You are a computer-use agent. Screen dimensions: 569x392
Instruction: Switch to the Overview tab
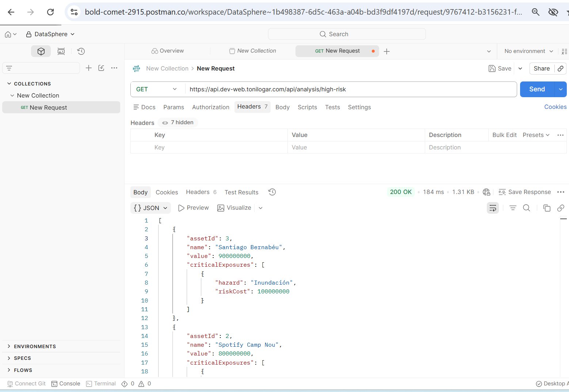tap(168, 51)
